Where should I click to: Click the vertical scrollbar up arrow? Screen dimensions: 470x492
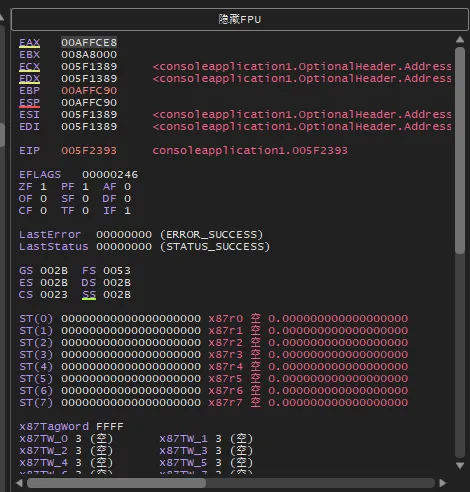[x=460, y=40]
